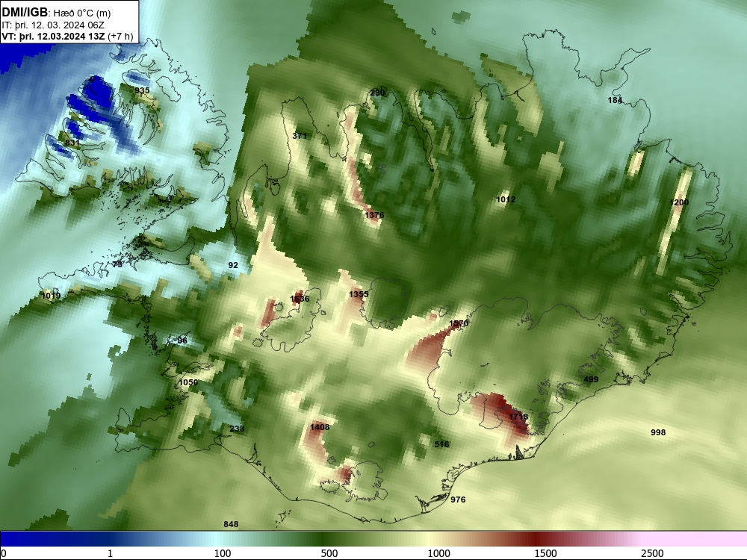Select the 'Hæð 0°C (m)' parameter text
The image size is (747, 560).
[82, 13]
